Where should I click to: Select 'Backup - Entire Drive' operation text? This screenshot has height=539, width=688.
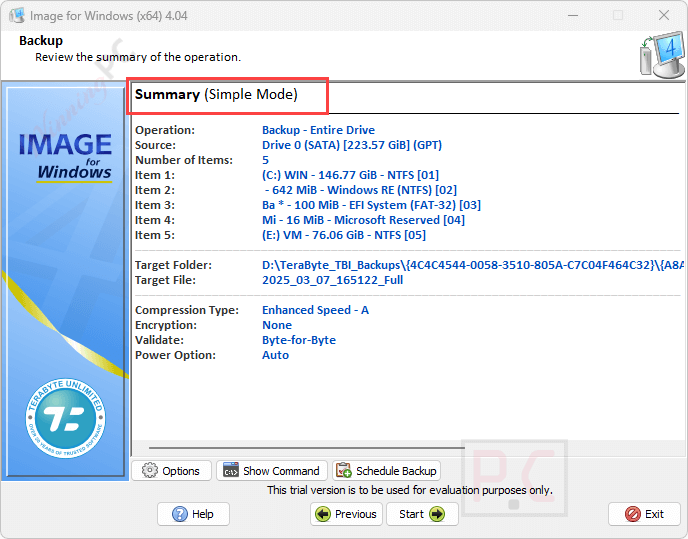coord(318,130)
